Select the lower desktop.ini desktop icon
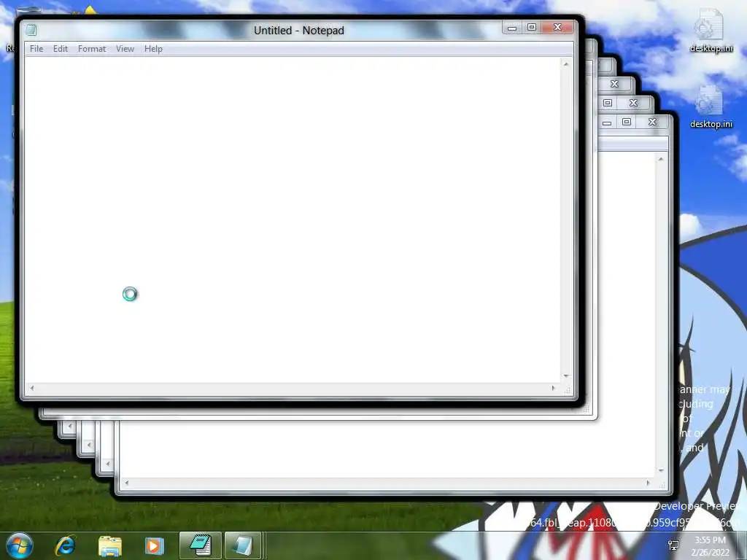The width and height of the screenshot is (747, 560). tap(711, 106)
